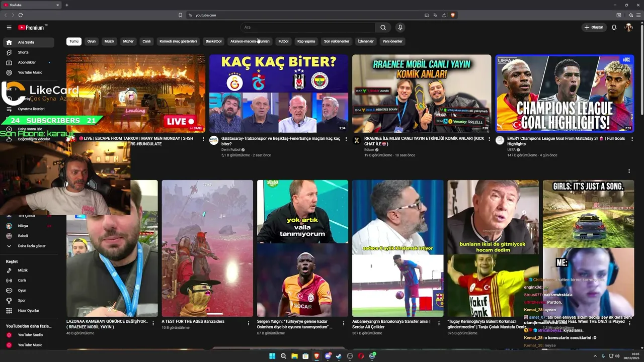Viewport: 644px width, 362px height.
Task: Select the Oyun filter chip
Action: point(92,41)
